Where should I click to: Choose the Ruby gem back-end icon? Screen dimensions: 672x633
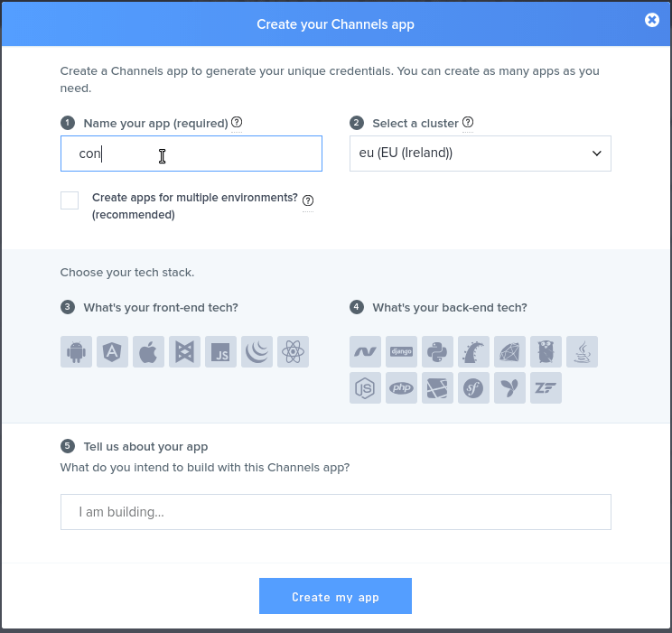(x=509, y=352)
